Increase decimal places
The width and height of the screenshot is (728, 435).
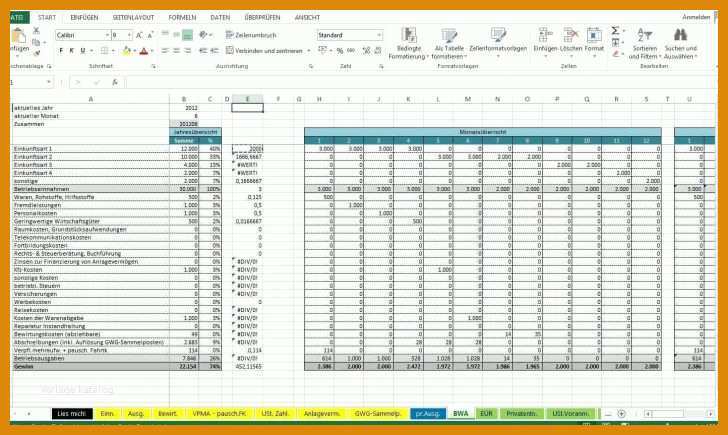[366, 51]
